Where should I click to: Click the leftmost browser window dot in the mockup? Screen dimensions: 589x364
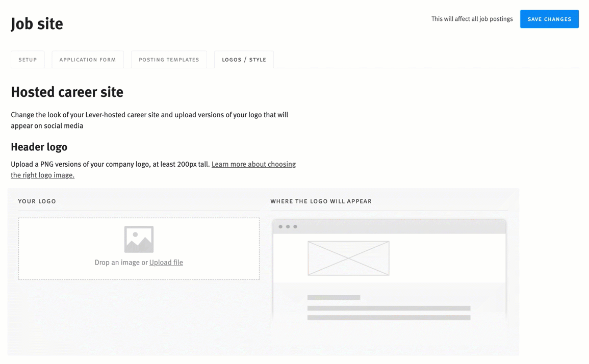click(x=280, y=225)
